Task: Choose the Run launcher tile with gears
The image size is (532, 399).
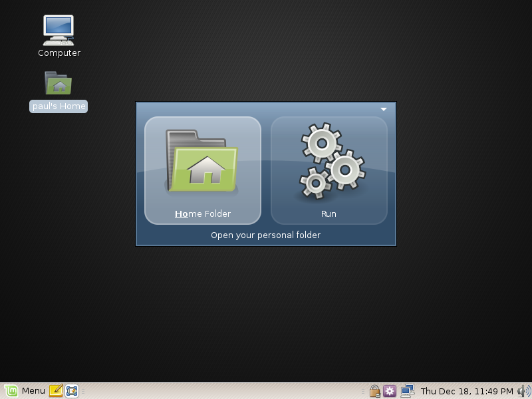Action: click(x=329, y=170)
